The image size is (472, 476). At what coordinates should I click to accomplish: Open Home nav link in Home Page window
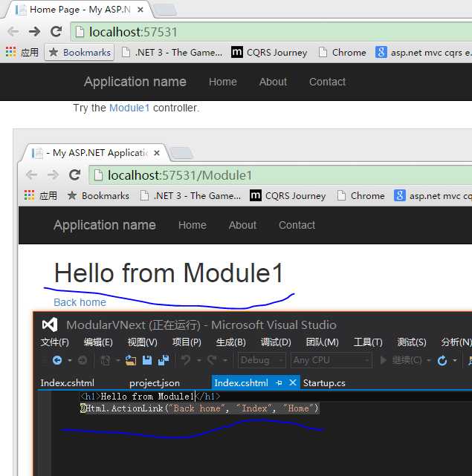click(223, 82)
